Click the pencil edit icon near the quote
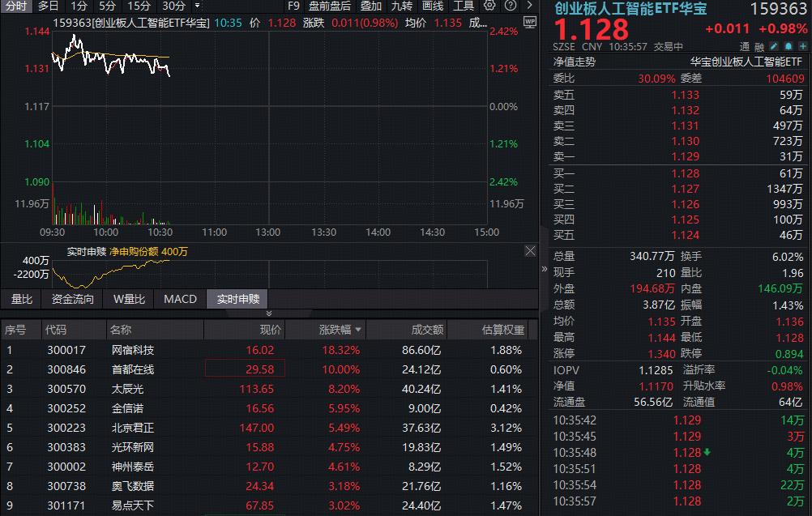The image size is (812, 516). 772,46
